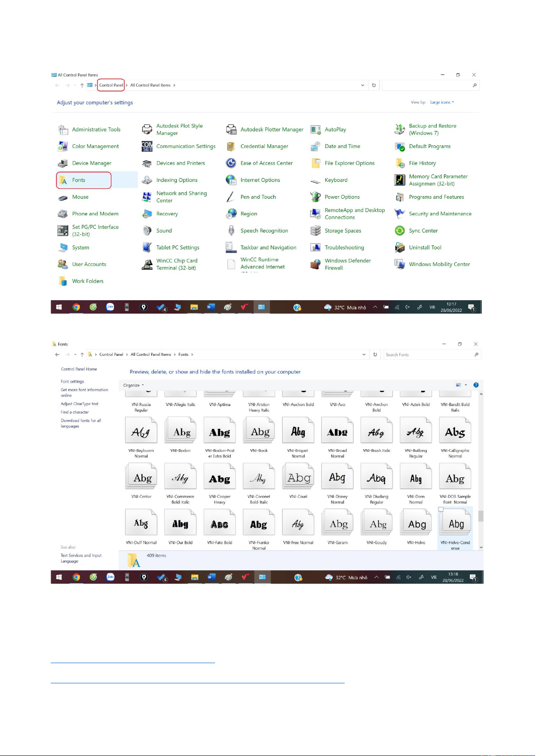Open the Font settings link
This screenshot has height=756, width=535.
(x=72, y=382)
